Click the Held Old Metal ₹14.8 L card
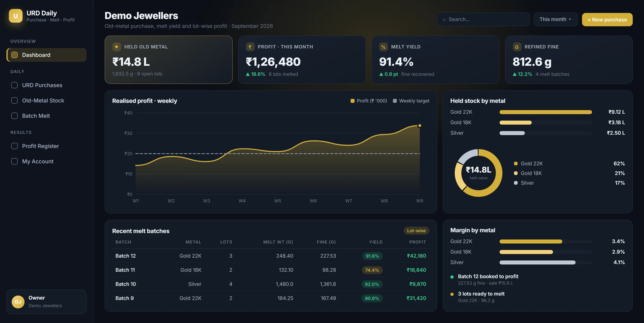Viewport: 644px width, 323px height. click(169, 60)
